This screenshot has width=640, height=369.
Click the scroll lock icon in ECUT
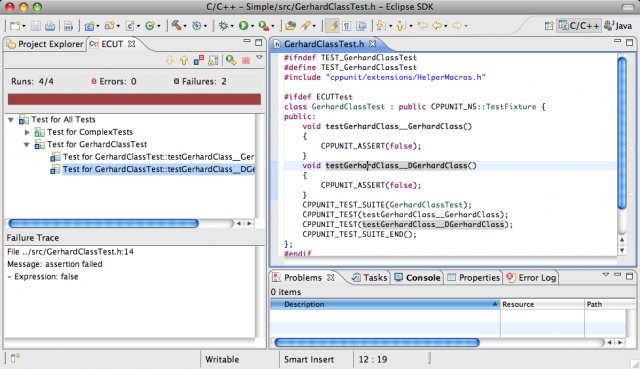point(213,61)
